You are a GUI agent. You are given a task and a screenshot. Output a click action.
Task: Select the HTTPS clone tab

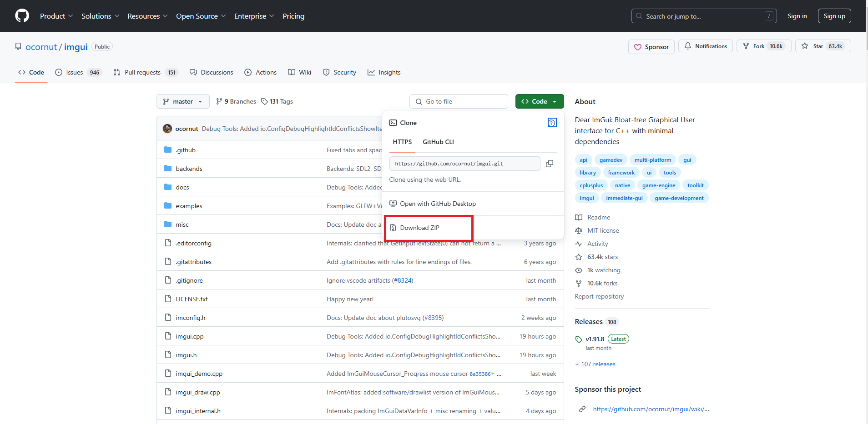point(402,142)
